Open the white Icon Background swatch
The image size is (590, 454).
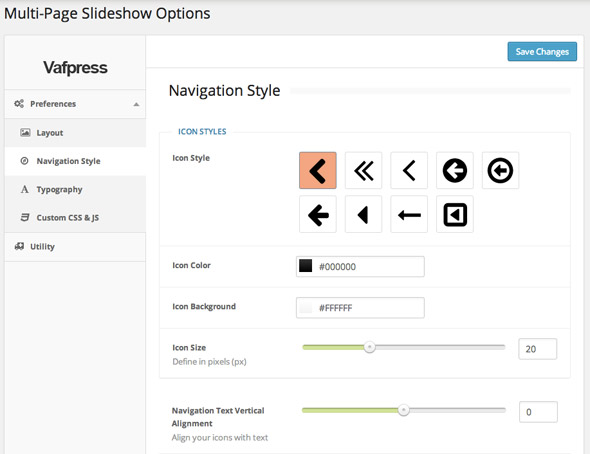pyautogui.click(x=305, y=307)
